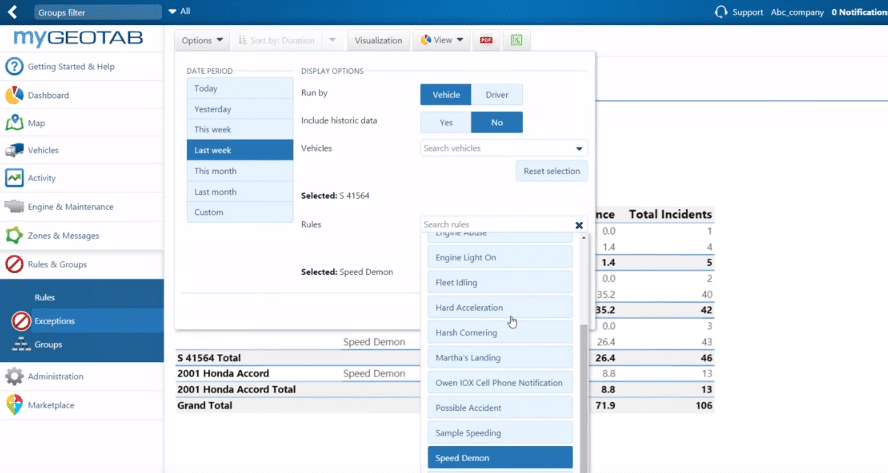Open Getting Started & Help question icon
888x473 pixels.
pos(14,66)
